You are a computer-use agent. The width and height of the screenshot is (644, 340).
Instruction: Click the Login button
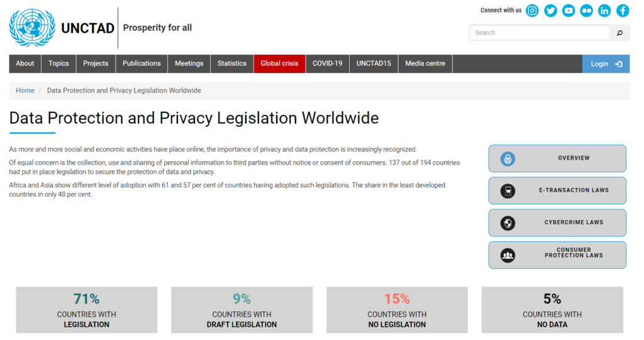click(606, 64)
